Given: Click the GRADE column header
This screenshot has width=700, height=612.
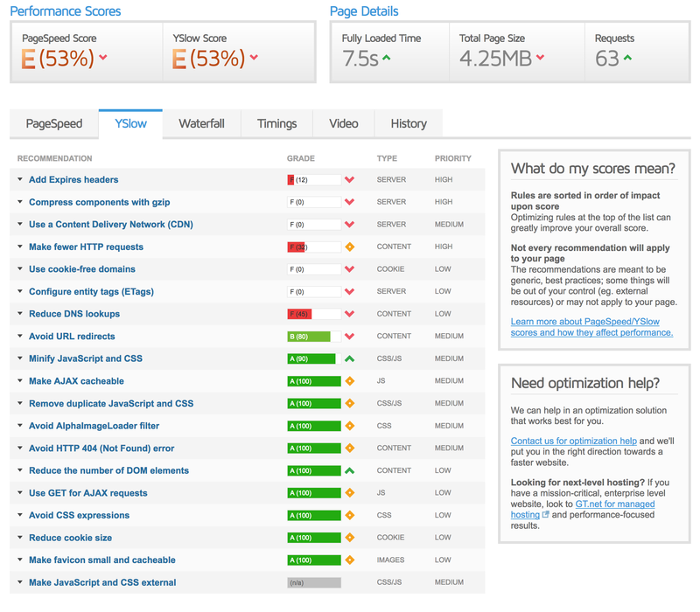Looking at the screenshot, I should (301, 158).
